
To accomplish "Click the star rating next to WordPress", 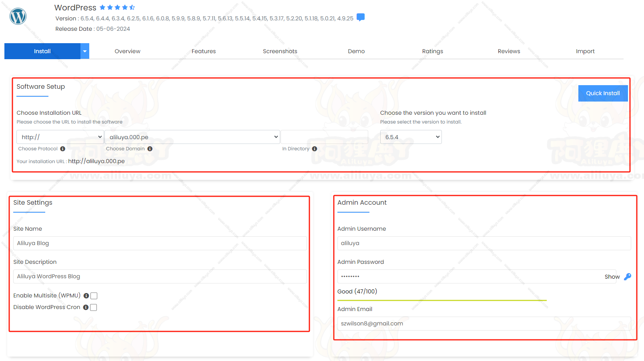I will 117,8.
